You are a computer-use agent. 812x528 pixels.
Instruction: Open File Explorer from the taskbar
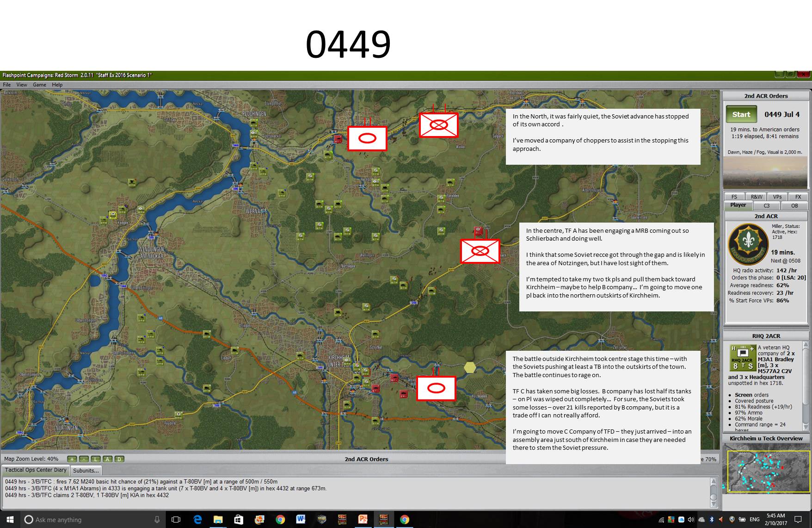click(x=218, y=520)
